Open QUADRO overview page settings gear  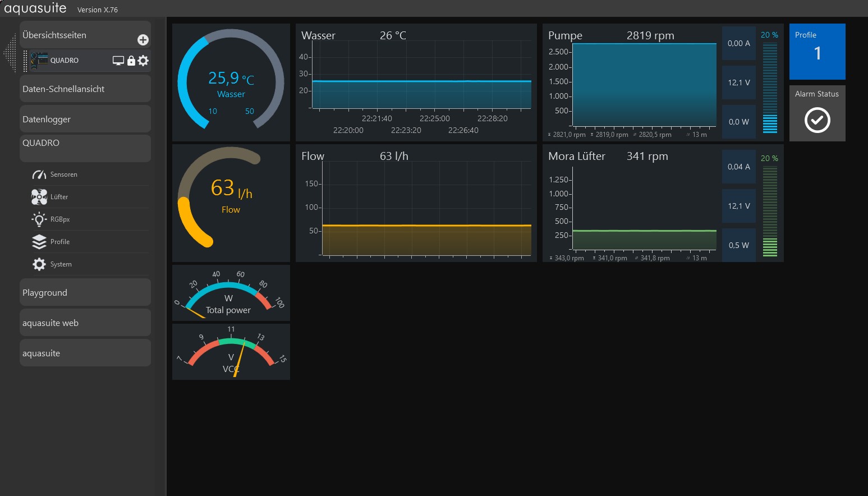click(x=144, y=61)
